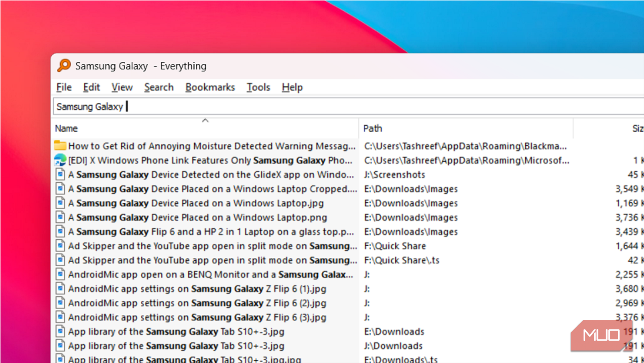Click file icon of Flip 6 and HP 2 in 1 entry
This screenshot has height=363, width=644.
(60, 231)
